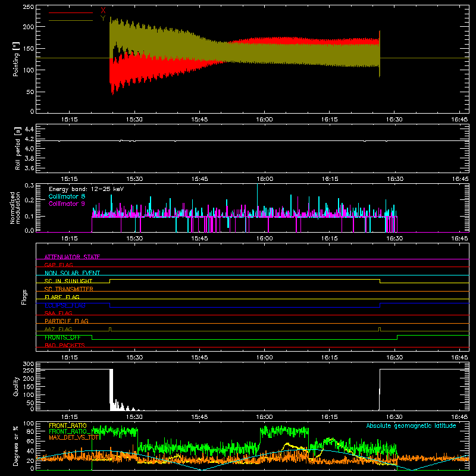The image size is (476, 476).
Task: Click the 'NON_SOLAR_EVENT' flag label
Action: [x=72, y=273]
